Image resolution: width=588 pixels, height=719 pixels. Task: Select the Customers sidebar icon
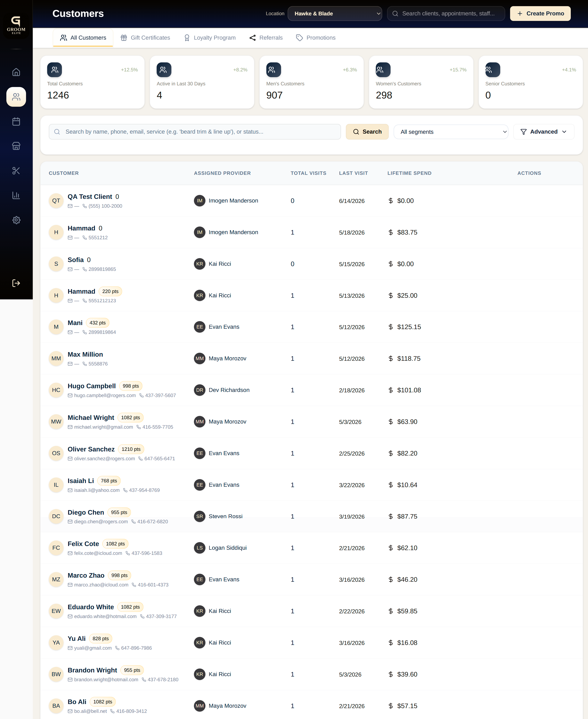pos(16,97)
